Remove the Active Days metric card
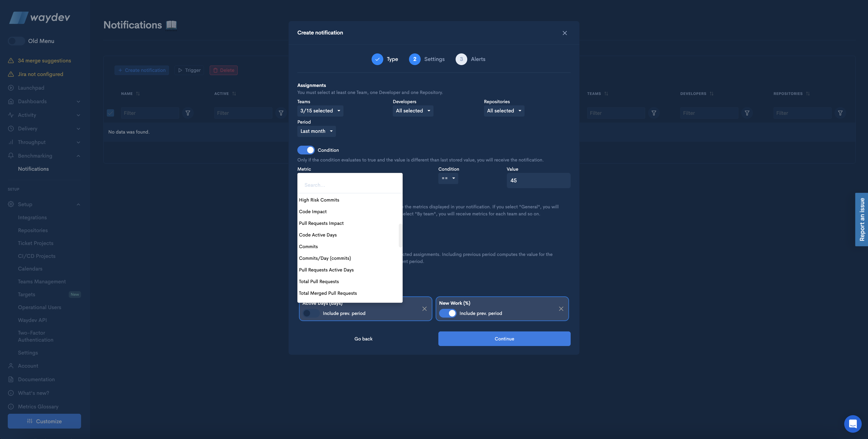 [x=424, y=309]
